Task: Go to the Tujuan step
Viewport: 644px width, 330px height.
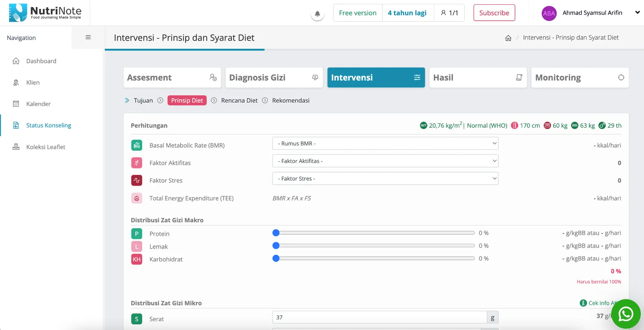Action: pyautogui.click(x=143, y=100)
